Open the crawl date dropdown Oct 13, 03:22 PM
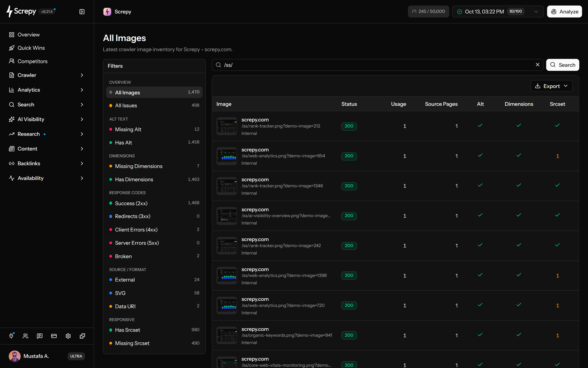Viewport: 588px width, 368px height. [x=498, y=11]
